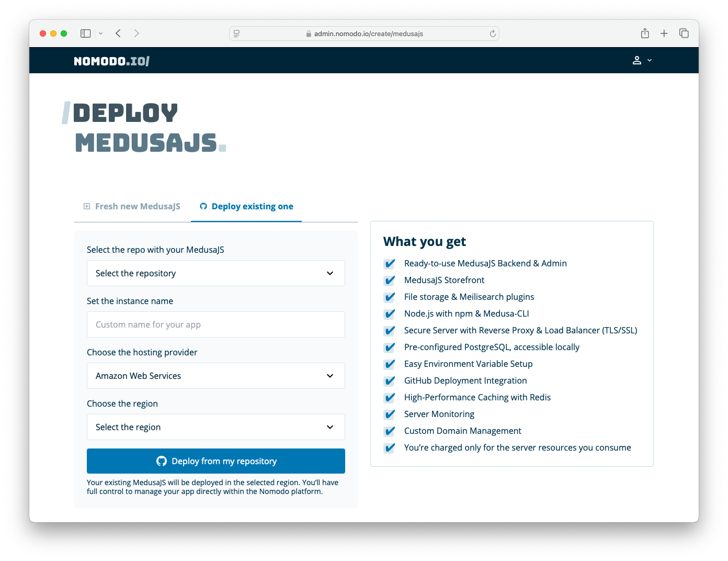The image size is (728, 561).
Task: Open the Amazon Web Services provider dropdown
Action: click(216, 376)
